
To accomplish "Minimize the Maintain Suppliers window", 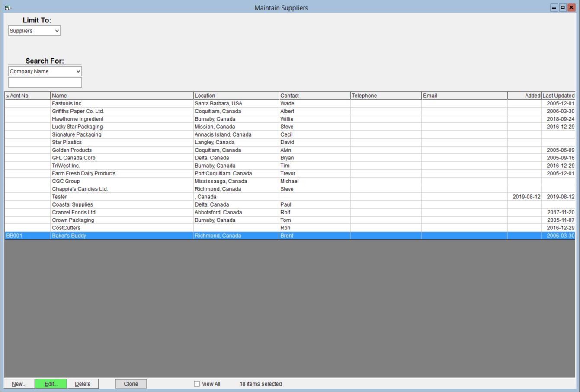I will click(554, 7).
